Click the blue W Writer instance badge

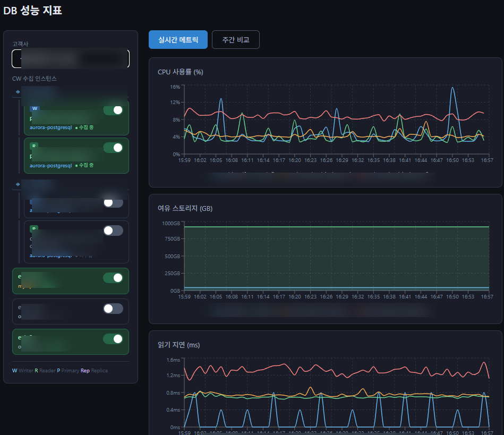point(35,108)
